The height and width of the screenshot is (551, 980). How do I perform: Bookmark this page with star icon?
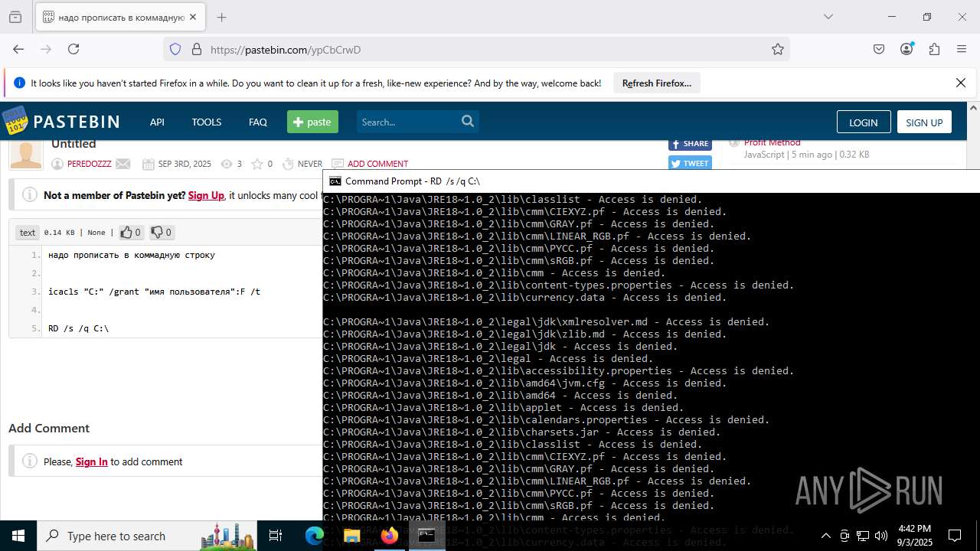[778, 49]
